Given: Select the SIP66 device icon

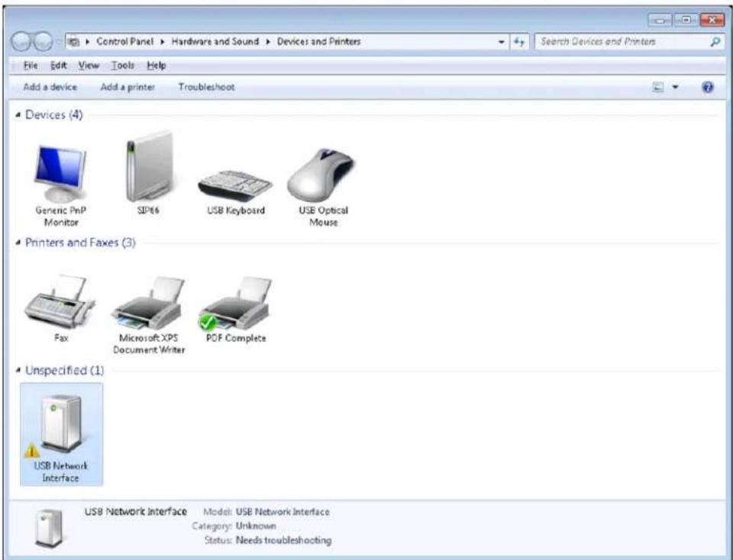Looking at the screenshot, I should coord(149,166).
